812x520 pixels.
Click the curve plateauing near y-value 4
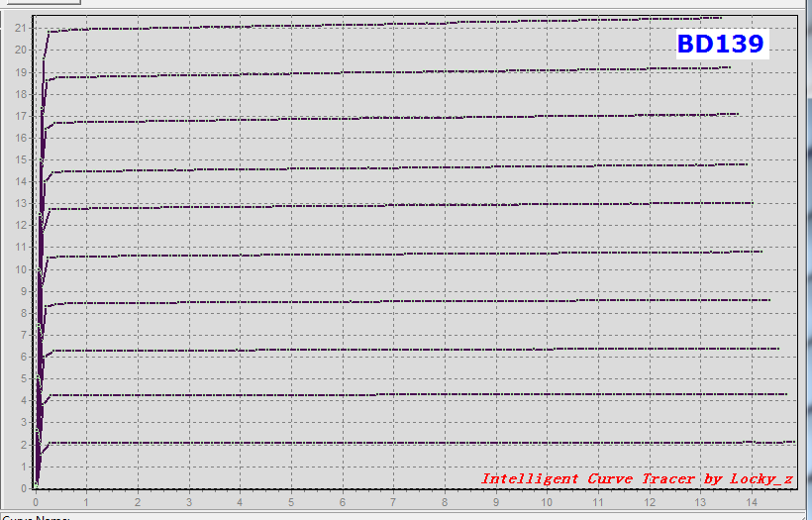[x=414, y=394]
